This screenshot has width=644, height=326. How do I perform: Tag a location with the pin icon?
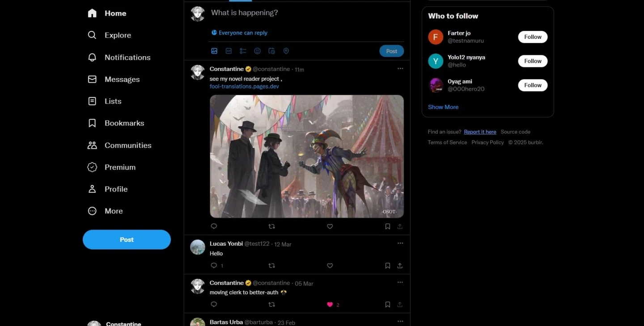286,51
